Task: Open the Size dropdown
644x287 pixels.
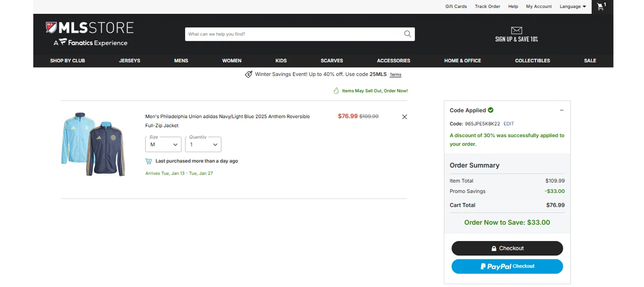Action: click(163, 144)
